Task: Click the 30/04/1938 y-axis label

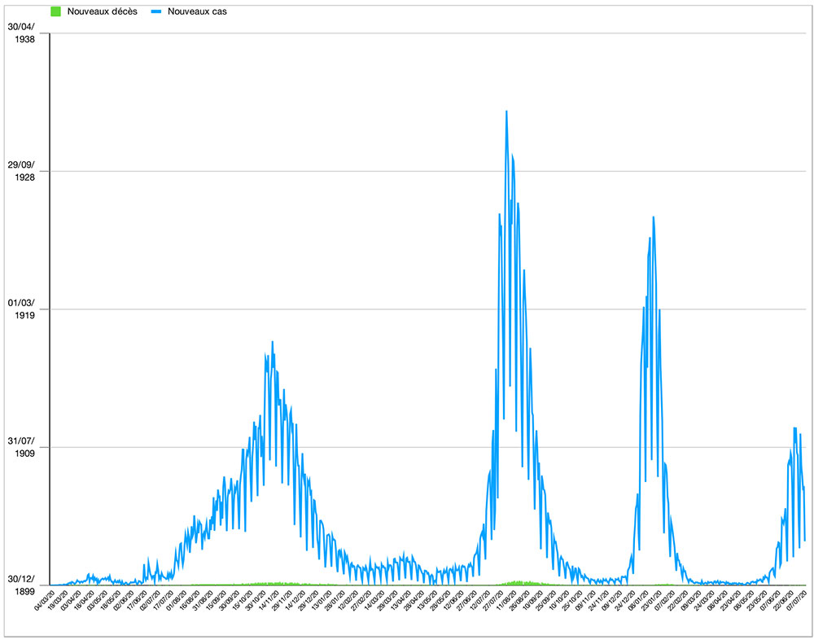Action: [23, 33]
